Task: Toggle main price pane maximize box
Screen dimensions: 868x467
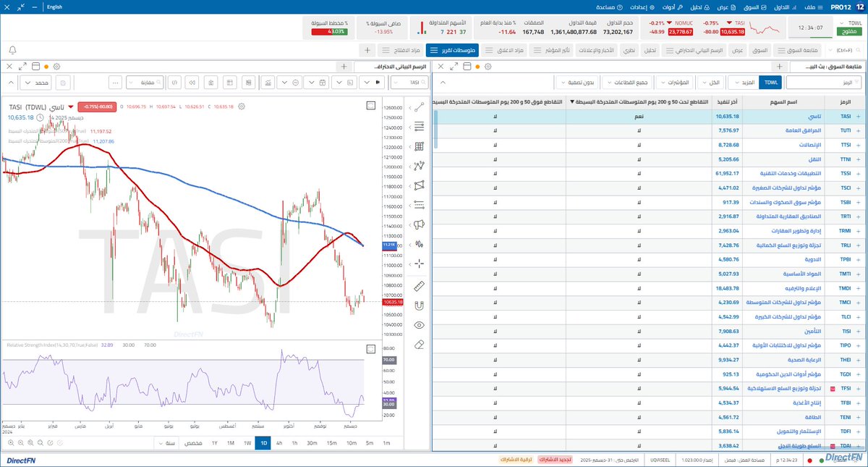Action: 371,106
